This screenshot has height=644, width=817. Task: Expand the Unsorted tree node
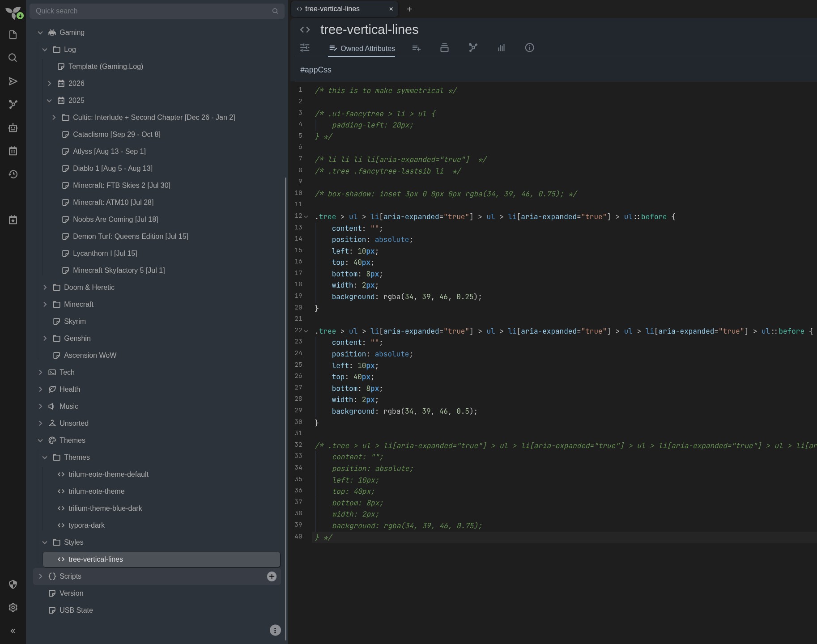pyautogui.click(x=40, y=424)
